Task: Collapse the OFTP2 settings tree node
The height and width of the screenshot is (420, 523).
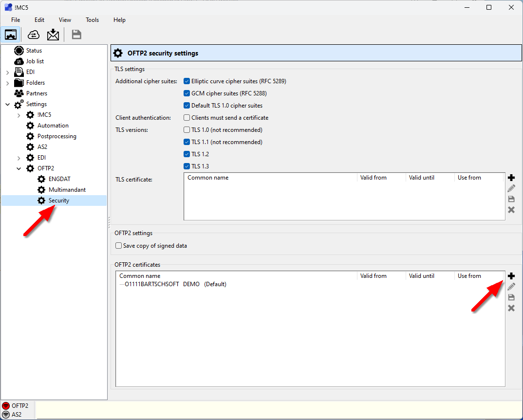Action: [19, 168]
